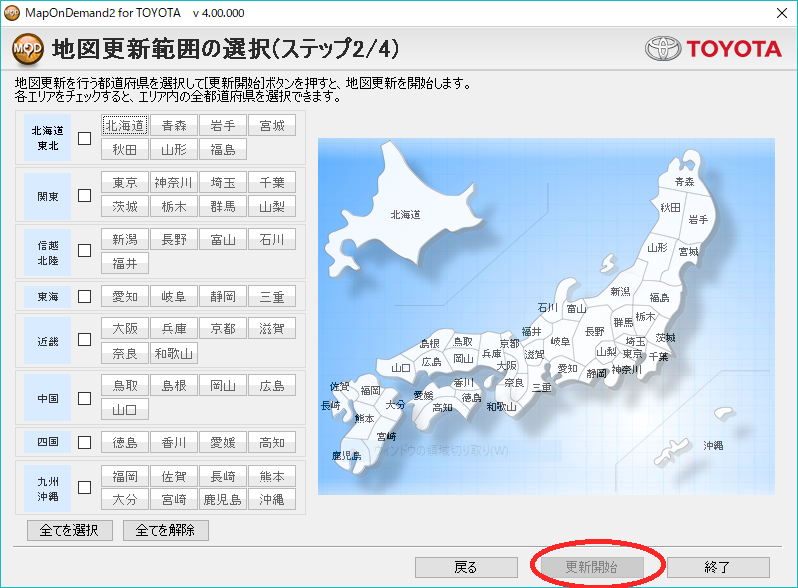
Task: Select the 福島 prefecture button
Action: (x=223, y=149)
